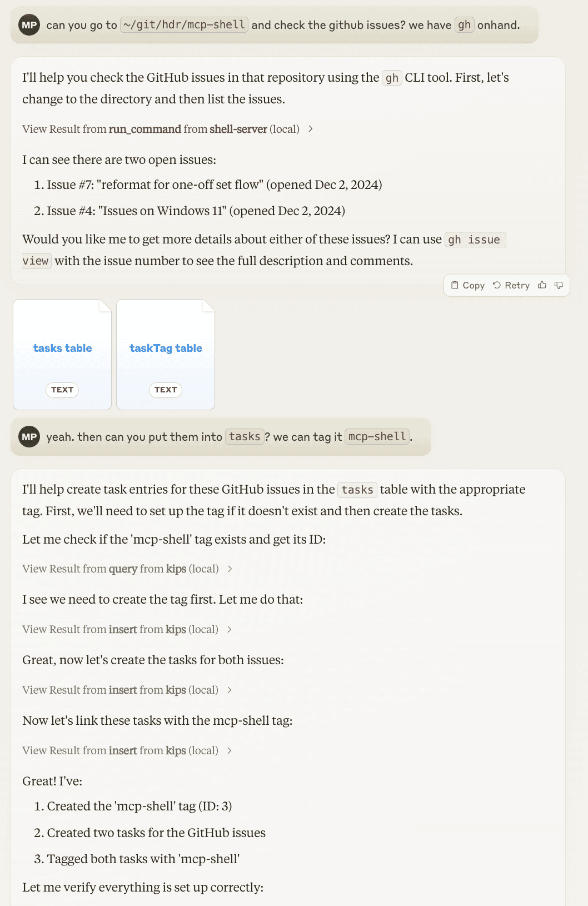Click the ~/git/hdr/mcp-shell path code chip

click(184, 25)
